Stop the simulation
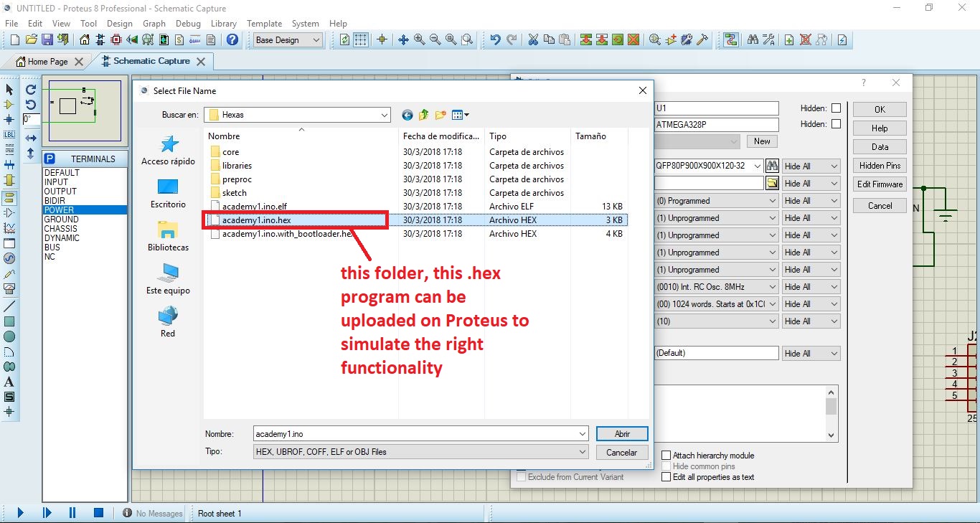980x523 pixels. pos(99,513)
